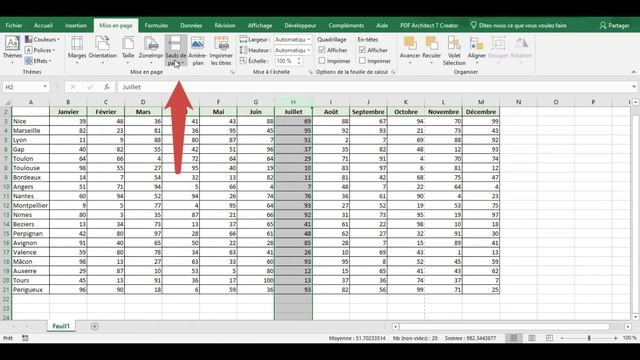Click Imprimer les titres icon

click(221, 50)
